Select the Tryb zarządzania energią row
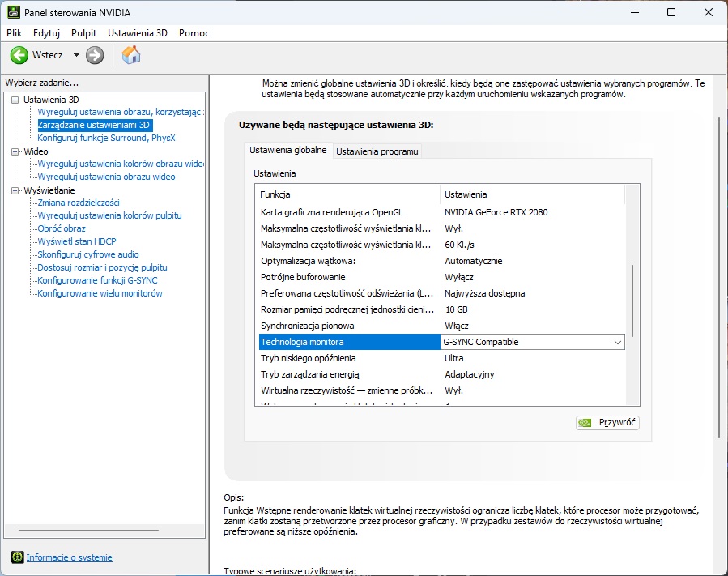Viewport: 728px width, 576px height. pos(442,374)
